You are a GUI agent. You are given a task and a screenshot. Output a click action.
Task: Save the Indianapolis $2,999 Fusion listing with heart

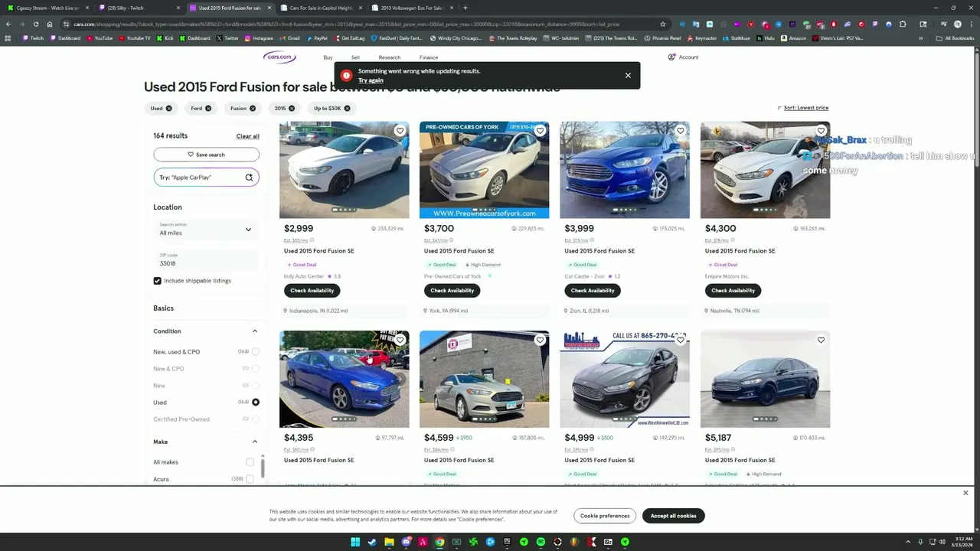pos(400,131)
